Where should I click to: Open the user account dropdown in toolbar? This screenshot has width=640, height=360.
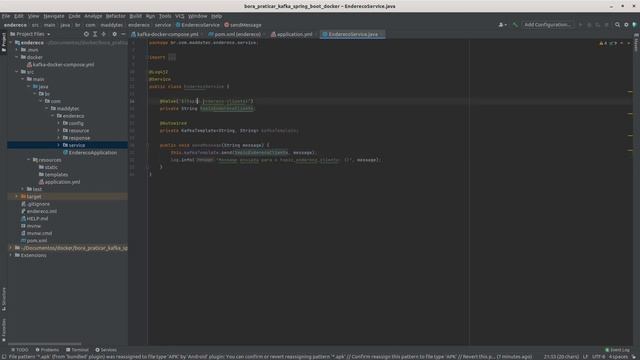(502, 25)
